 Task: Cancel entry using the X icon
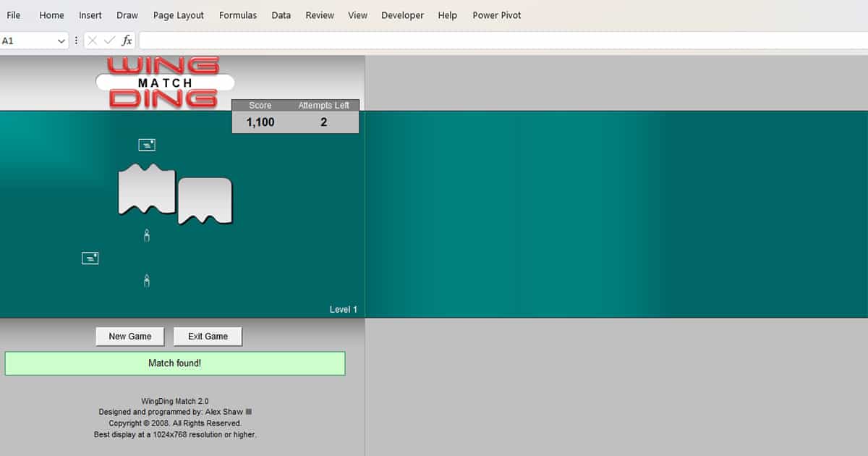point(93,41)
